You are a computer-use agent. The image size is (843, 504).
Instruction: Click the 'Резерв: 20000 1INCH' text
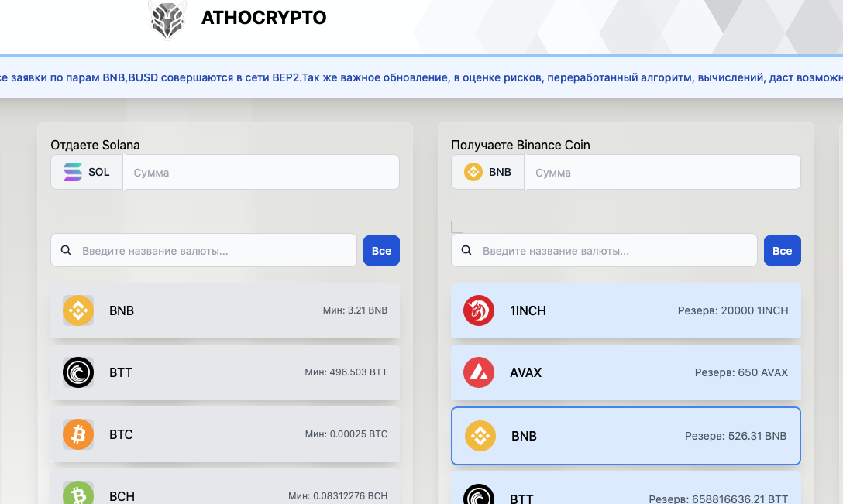coord(733,310)
